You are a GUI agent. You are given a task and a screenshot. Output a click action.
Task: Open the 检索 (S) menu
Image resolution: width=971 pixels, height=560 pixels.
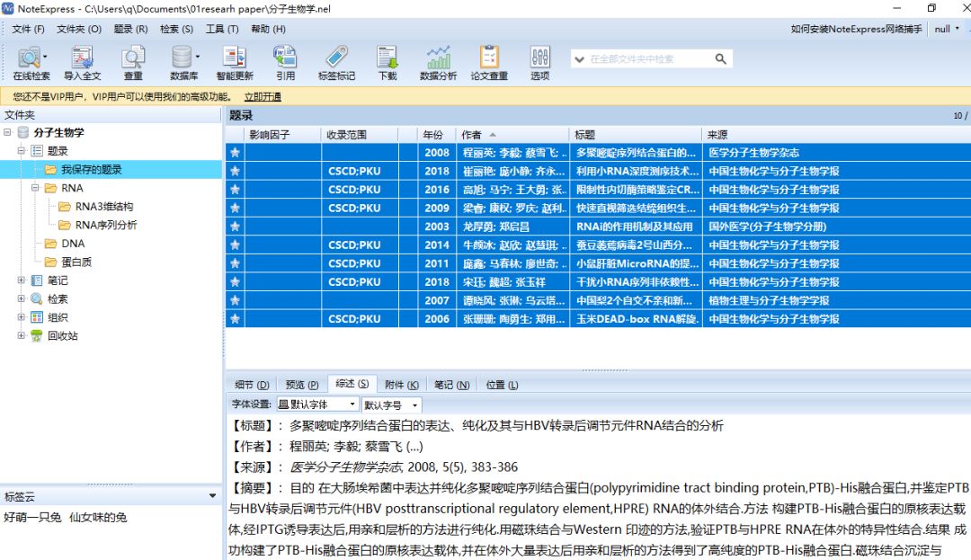pos(176,29)
